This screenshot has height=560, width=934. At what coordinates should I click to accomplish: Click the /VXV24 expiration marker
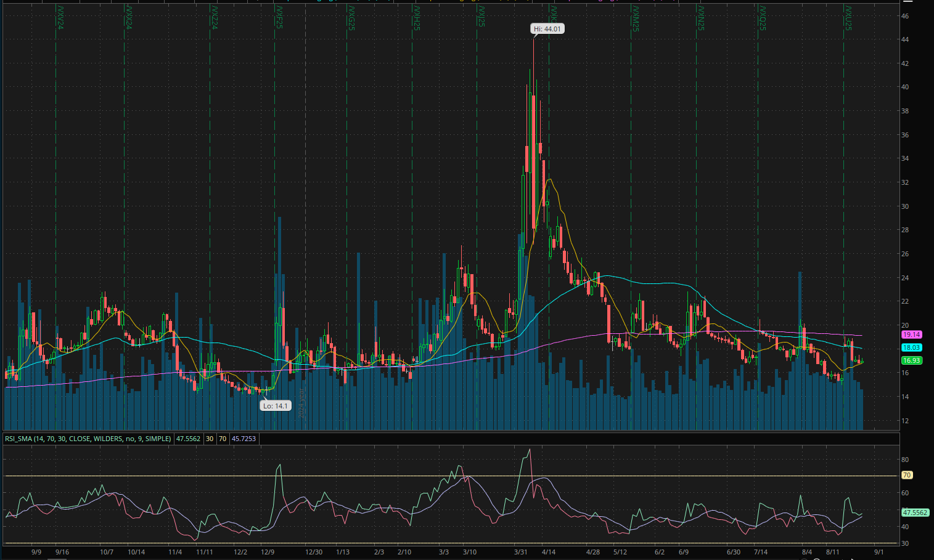(x=60, y=17)
